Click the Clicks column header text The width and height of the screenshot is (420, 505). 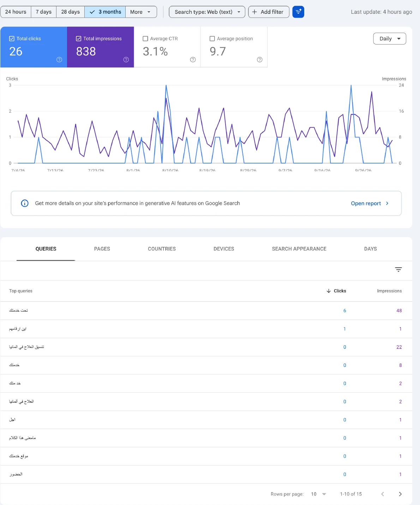(x=340, y=291)
